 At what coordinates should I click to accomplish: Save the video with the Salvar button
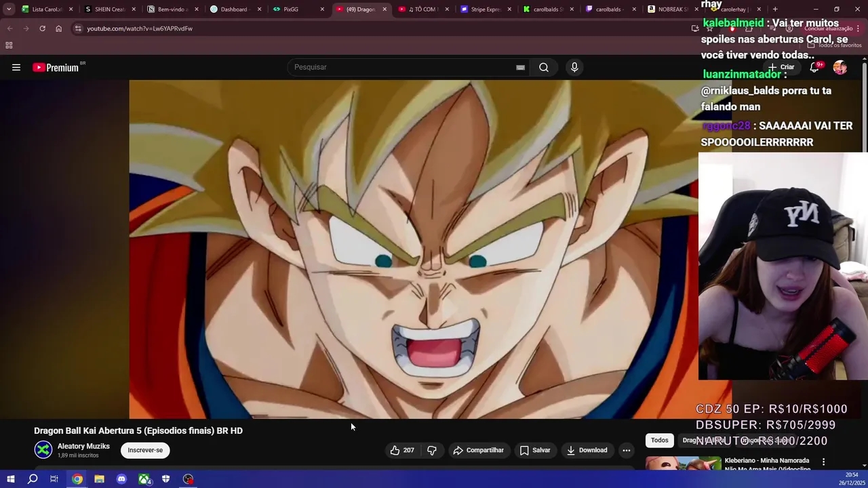535,450
